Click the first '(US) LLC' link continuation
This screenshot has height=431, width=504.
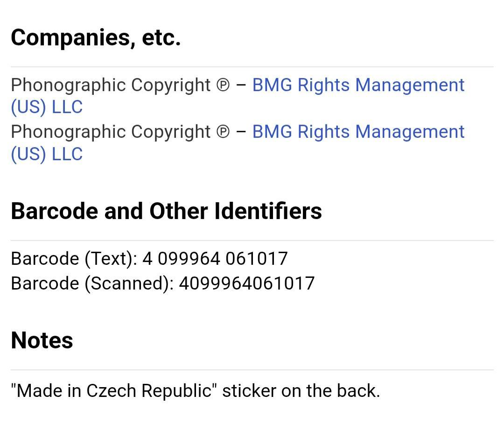pos(47,107)
